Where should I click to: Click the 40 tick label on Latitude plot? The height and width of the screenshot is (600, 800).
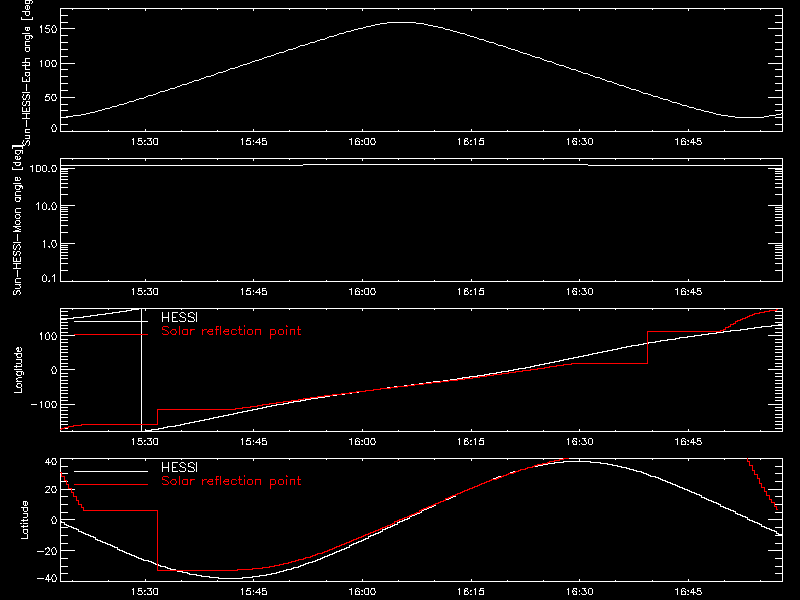tap(51, 462)
